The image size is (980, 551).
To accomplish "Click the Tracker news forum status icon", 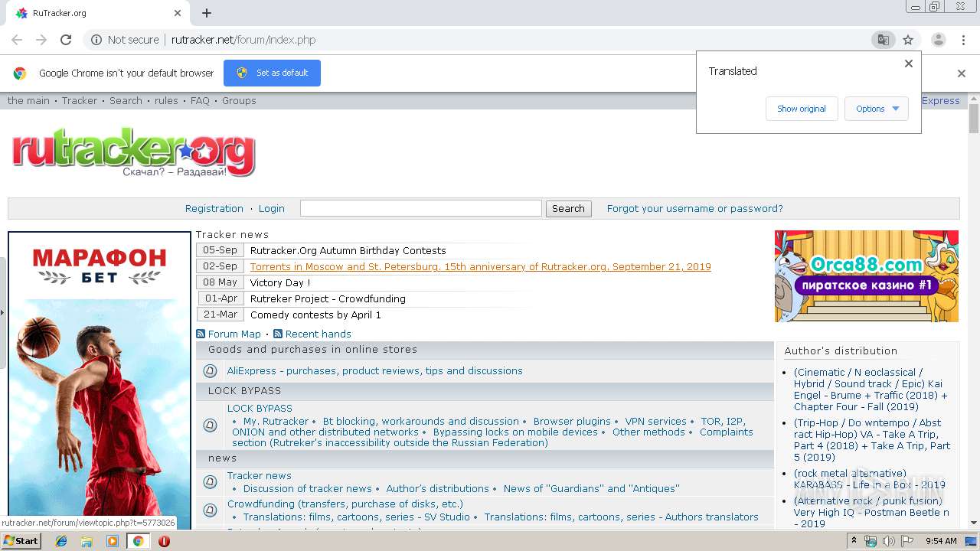I will pyautogui.click(x=210, y=481).
